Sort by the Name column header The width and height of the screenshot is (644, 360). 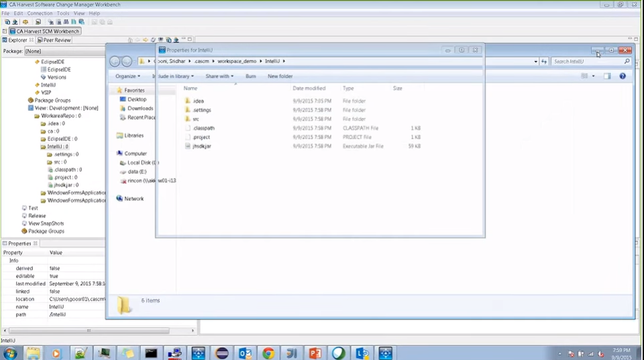(x=190, y=88)
